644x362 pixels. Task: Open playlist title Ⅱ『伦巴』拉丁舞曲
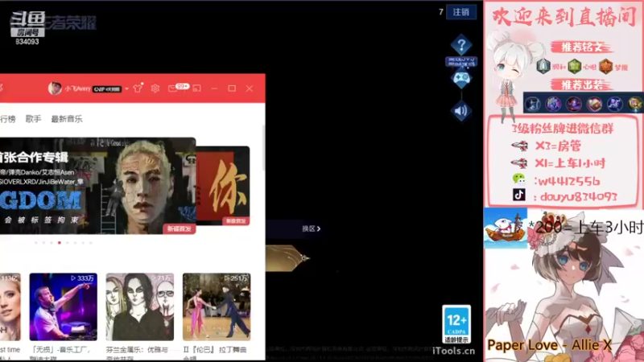coord(215,350)
